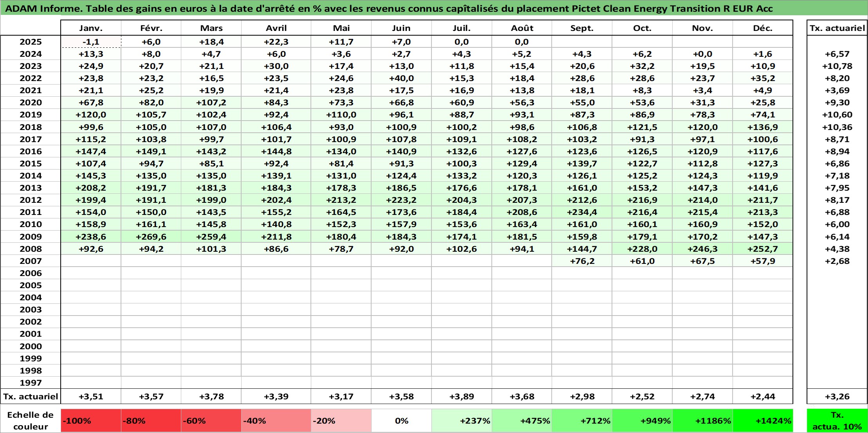Click the '+3,4' cell for November 2021
Screen dimensions: 868x433
pos(702,90)
